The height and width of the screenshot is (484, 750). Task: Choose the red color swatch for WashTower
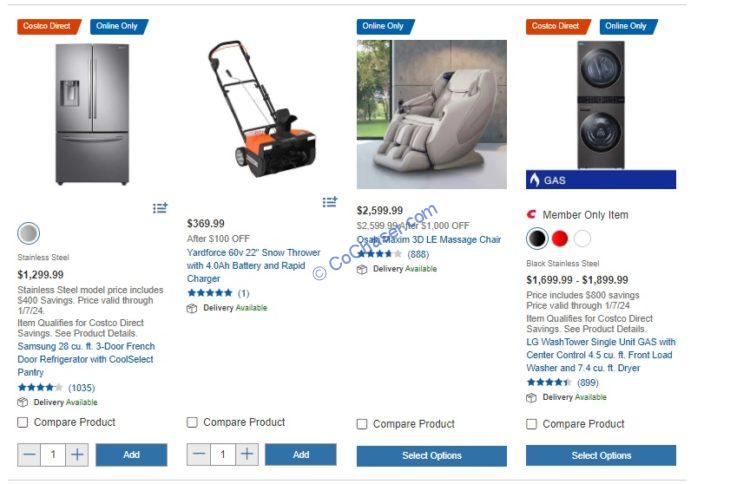pos(560,238)
